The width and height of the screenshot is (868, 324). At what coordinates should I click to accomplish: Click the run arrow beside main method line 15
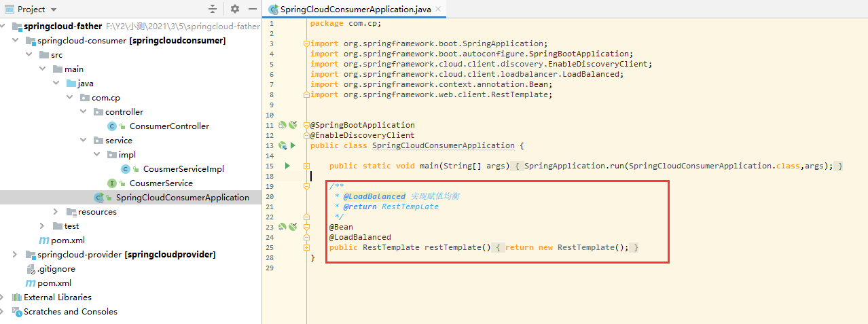(x=287, y=166)
